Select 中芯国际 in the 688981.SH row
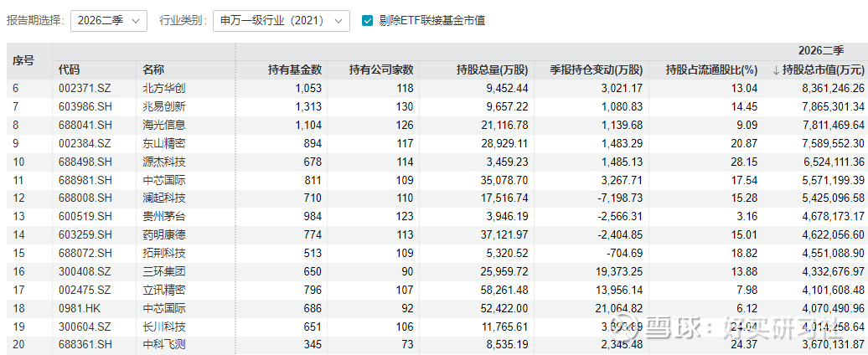This screenshot has width=868, height=355. click(164, 180)
